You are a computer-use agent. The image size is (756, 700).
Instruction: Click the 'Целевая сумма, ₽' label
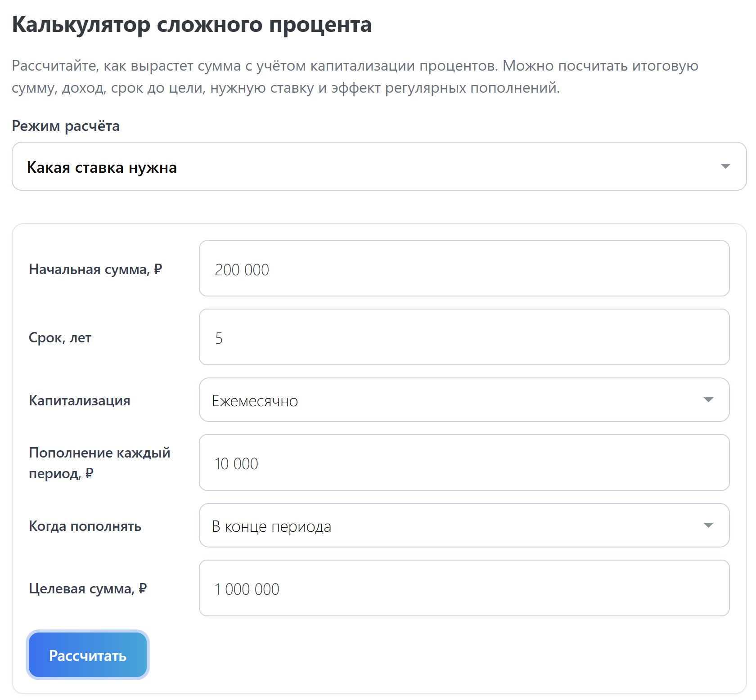tap(88, 588)
